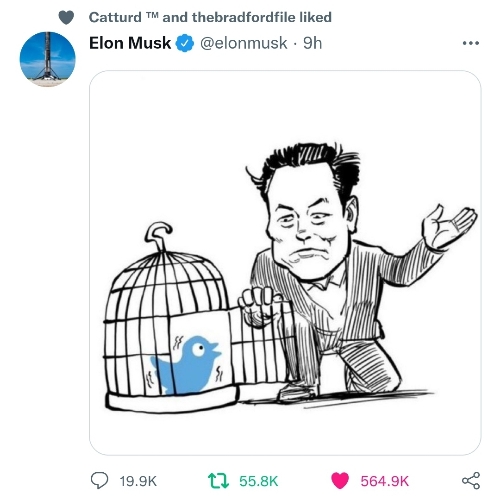
Task: Click the hook atop the birdcage
Action: (158, 234)
